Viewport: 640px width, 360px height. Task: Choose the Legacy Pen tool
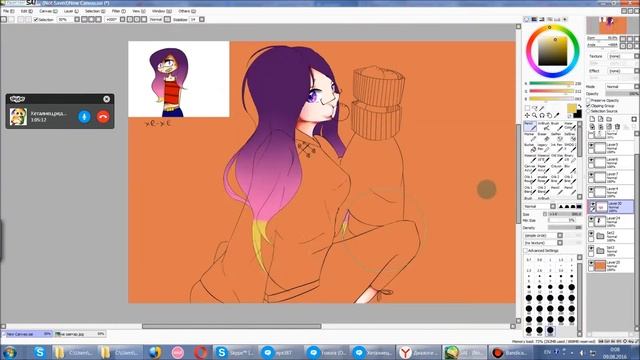pos(543,147)
